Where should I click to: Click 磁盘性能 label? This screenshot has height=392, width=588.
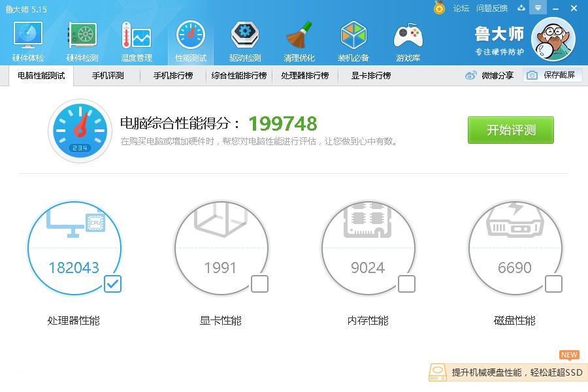pyautogui.click(x=515, y=321)
